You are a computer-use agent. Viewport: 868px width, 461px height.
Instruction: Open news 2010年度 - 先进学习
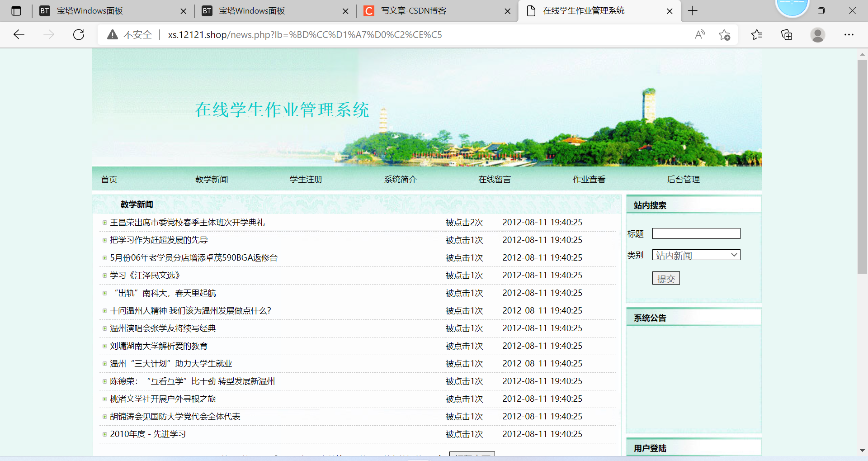click(x=148, y=434)
